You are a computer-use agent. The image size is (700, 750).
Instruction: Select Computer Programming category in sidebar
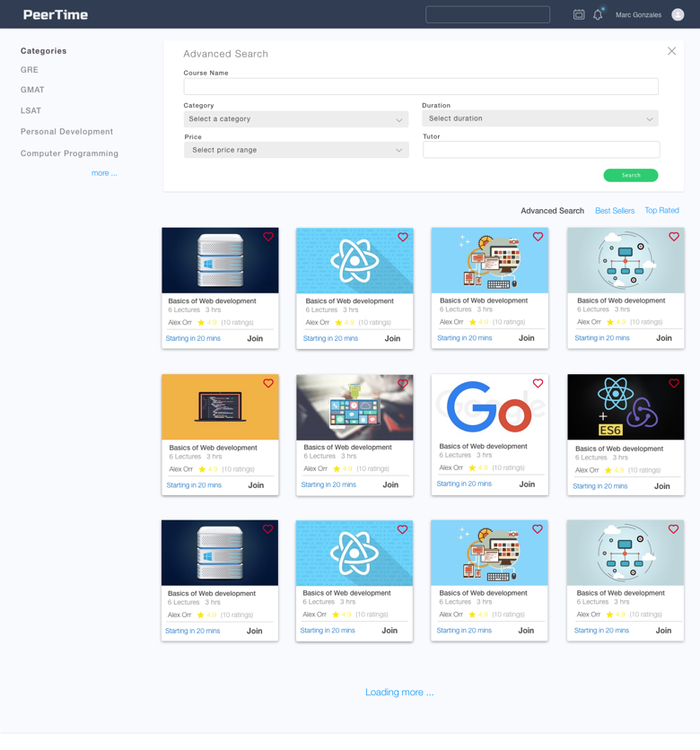69,153
